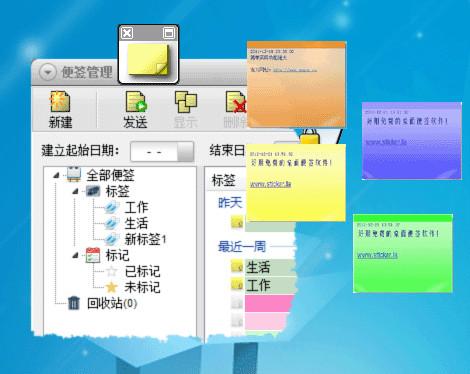Image resolution: width=470 pixels, height=374 pixels.
Task: Click the yellow sticky note floating icon
Action: pyautogui.click(x=148, y=60)
